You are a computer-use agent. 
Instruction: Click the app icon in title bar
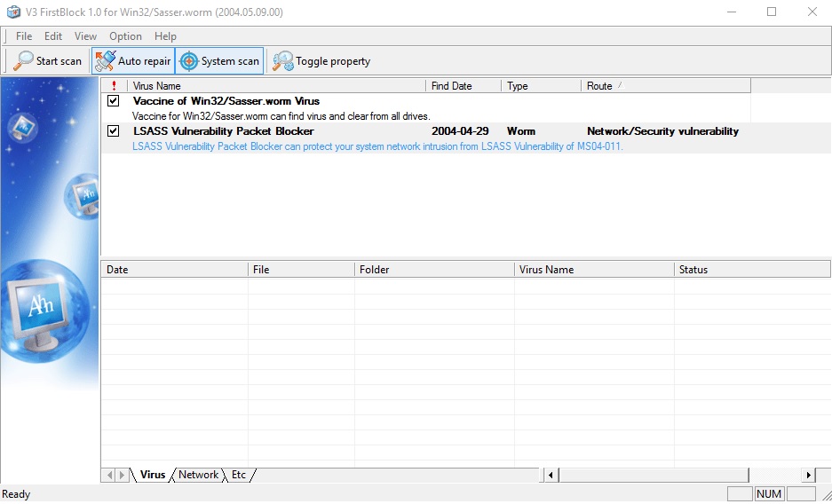tap(13, 12)
